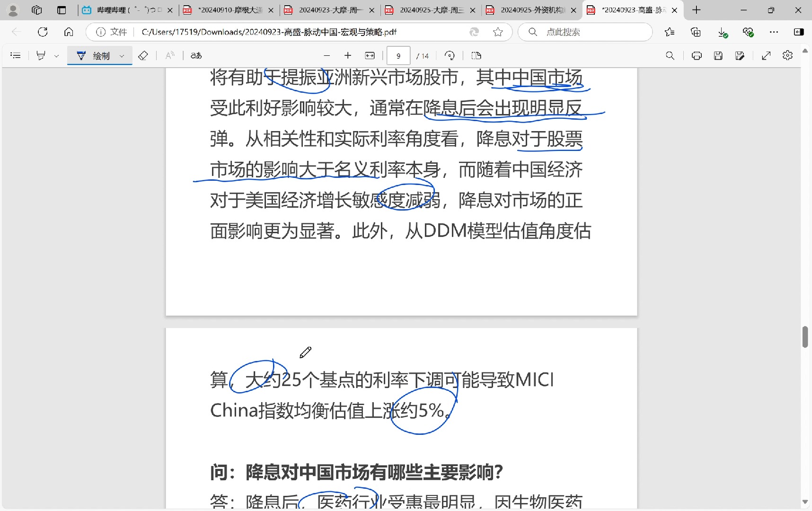Click the refresh icon inside the address bar
Screen dimensions: 812x511
pos(474,32)
